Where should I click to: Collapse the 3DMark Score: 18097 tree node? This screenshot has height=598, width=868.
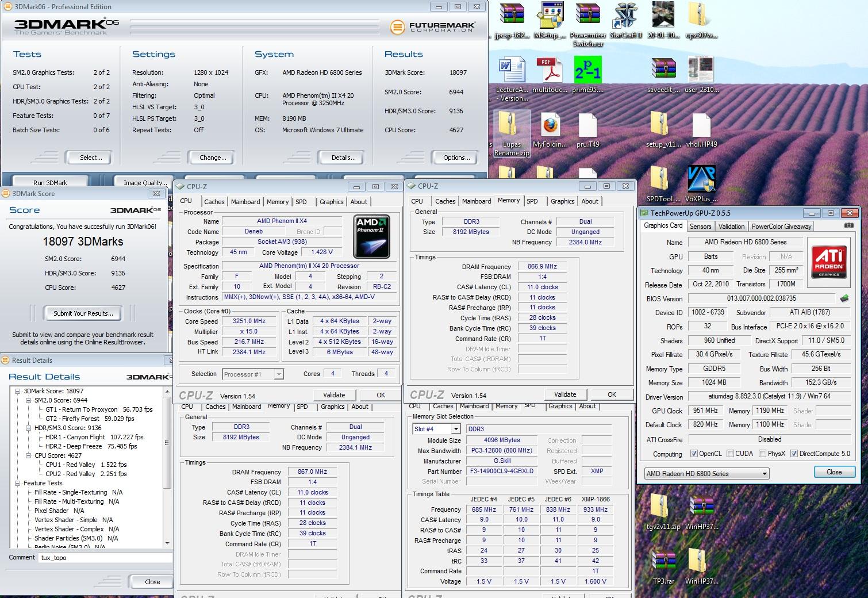pos(19,391)
